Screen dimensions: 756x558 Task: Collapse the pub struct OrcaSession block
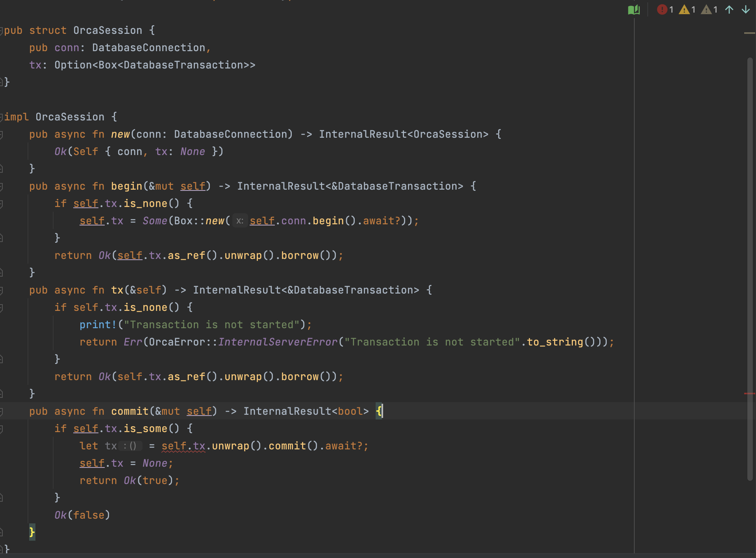click(2, 30)
